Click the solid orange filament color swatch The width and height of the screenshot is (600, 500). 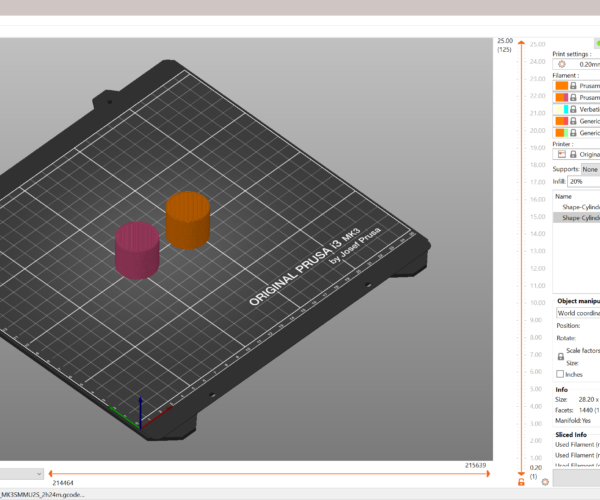coord(561,86)
